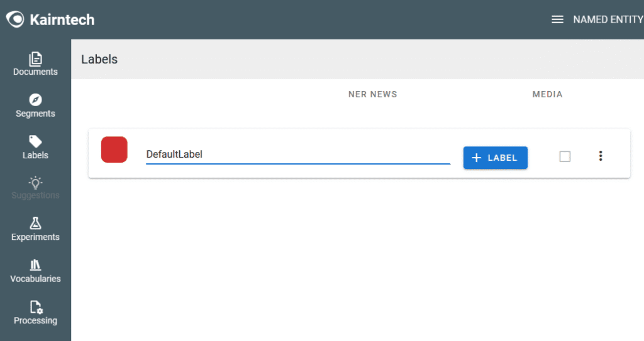This screenshot has height=341, width=644.
Task: Select the NER NEWS column header
Action: pos(372,94)
